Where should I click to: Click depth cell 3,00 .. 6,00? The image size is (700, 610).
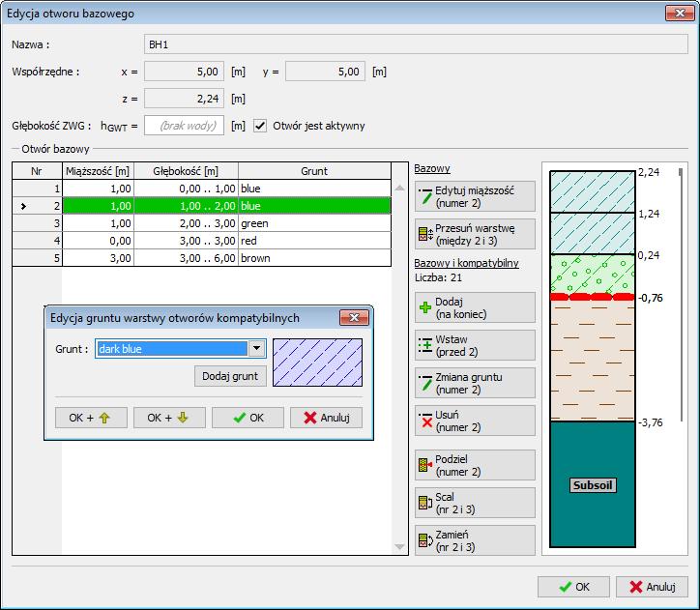187,258
